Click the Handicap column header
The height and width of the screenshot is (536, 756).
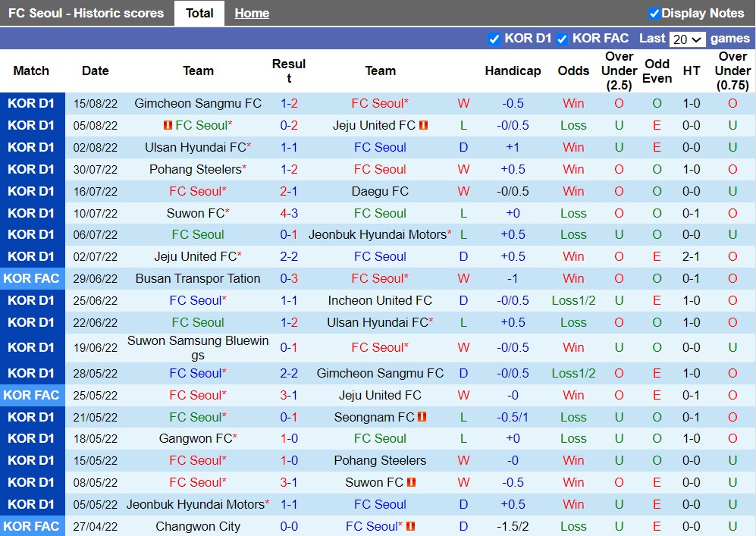(513, 71)
